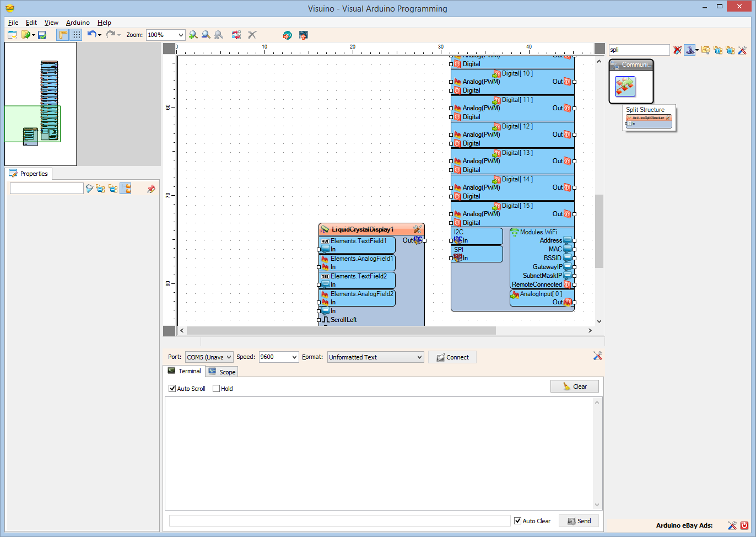Uncheck the Hold checkbox
The image size is (756, 537).
[216, 388]
